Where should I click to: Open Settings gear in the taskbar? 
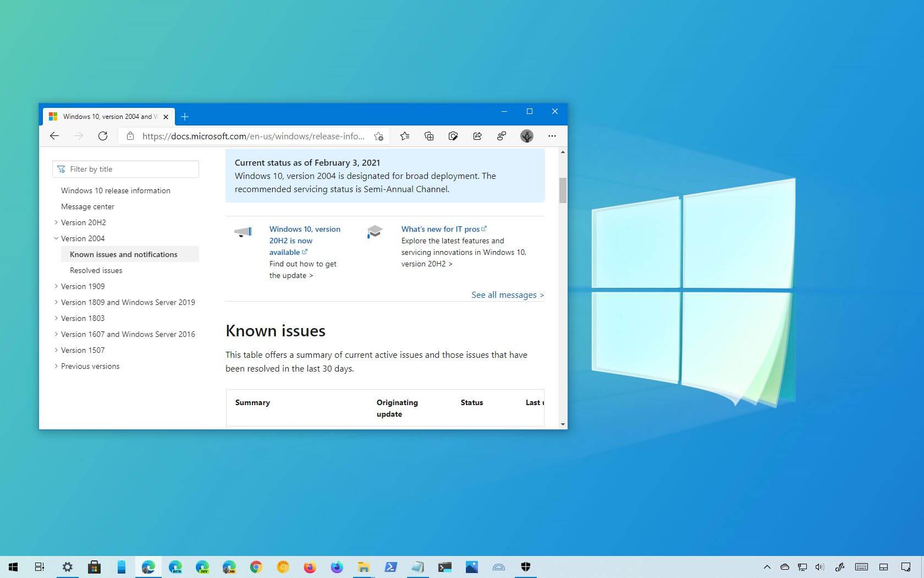(67, 567)
